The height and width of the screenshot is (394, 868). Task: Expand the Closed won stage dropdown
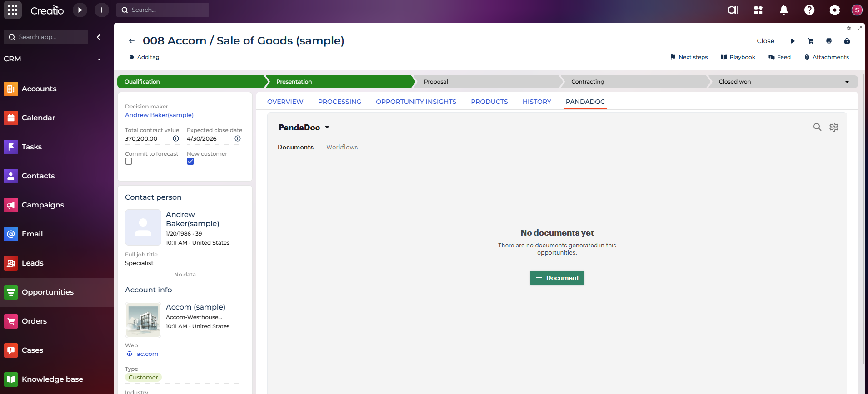pos(847,82)
